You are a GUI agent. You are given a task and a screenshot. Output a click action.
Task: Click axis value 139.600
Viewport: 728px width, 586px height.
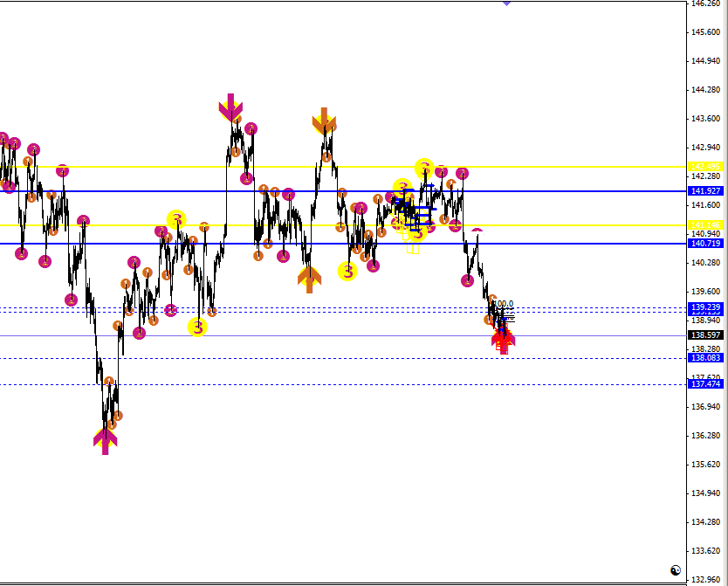pos(705,291)
